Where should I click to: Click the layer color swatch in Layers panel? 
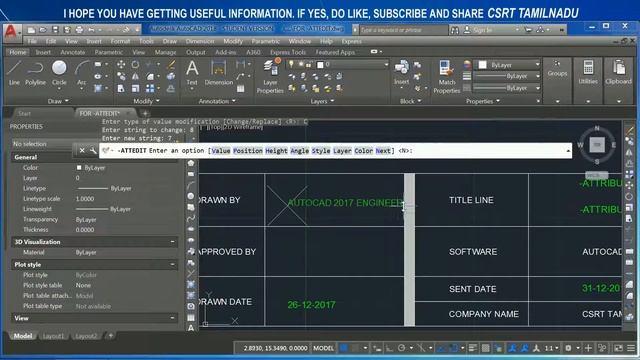[x=320, y=64]
